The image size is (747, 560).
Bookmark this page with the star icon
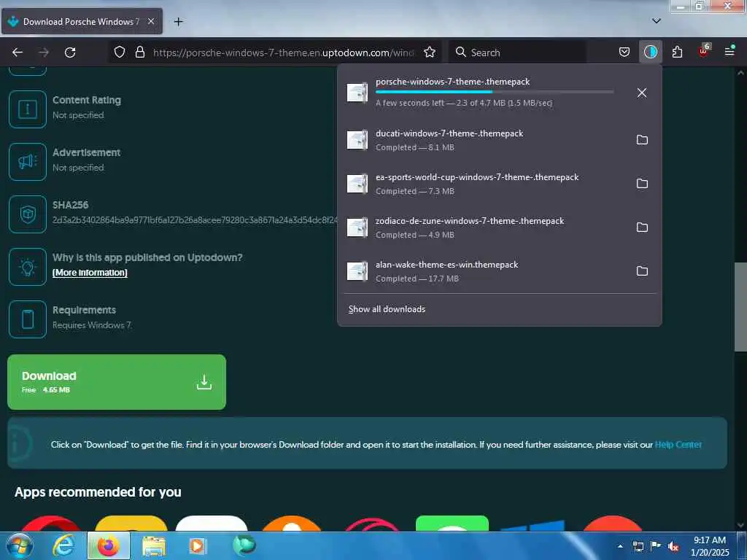point(429,52)
